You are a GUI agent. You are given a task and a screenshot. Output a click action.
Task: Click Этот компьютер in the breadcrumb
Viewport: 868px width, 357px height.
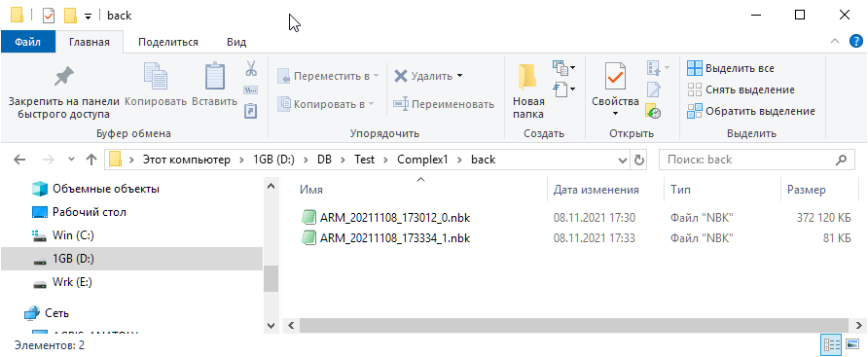tap(186, 160)
